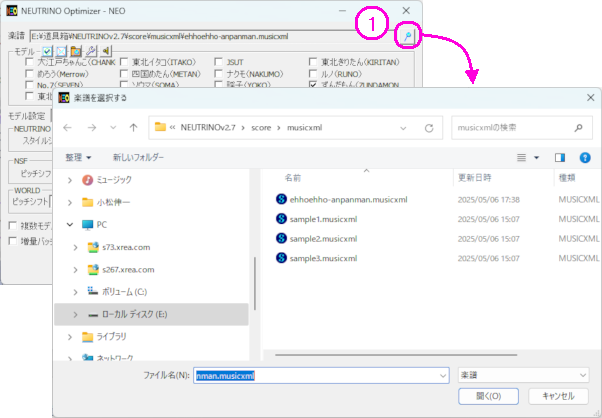
Task: Click the sample3.musicxml file icon
Action: 281,258
